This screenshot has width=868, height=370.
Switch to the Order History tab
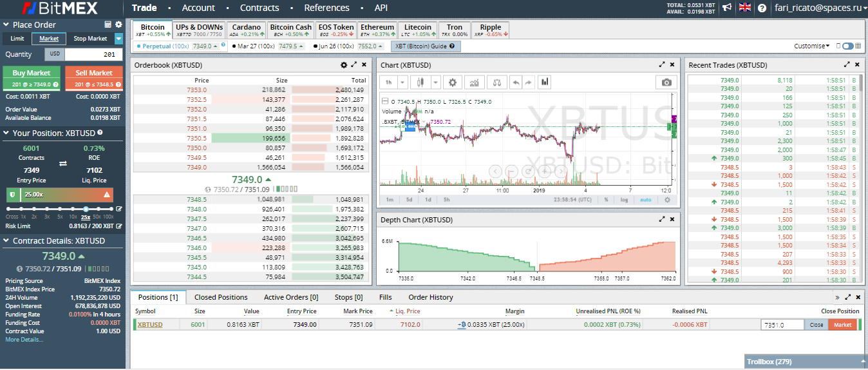pos(431,297)
